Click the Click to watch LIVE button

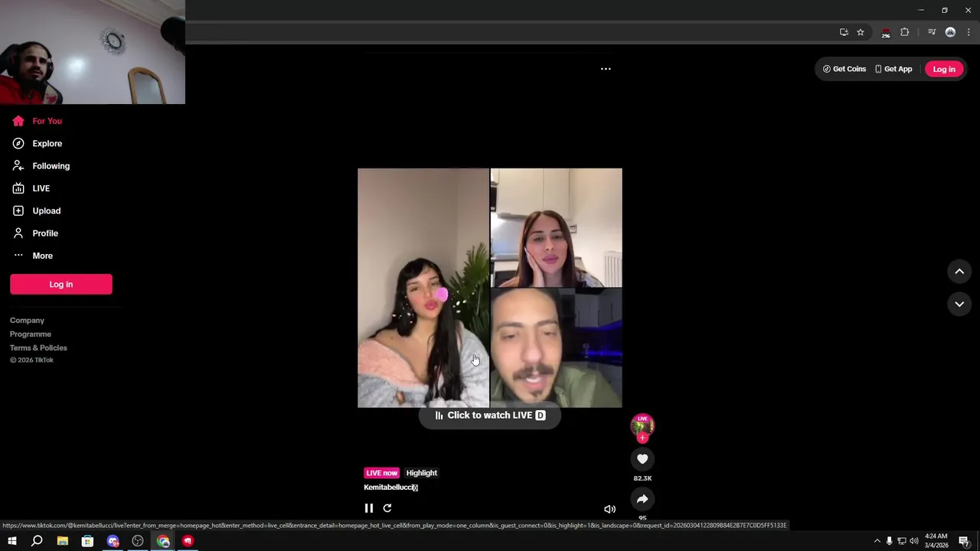point(490,416)
